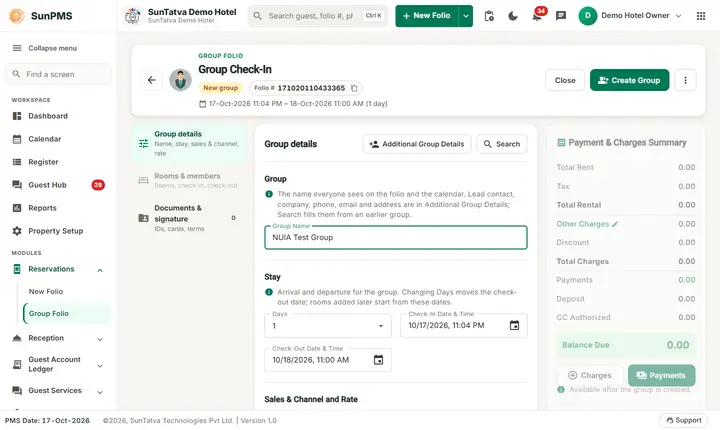Screen dimensions: 720x430
Task: Expand the Guest Account Ledger module
Action: point(100,366)
